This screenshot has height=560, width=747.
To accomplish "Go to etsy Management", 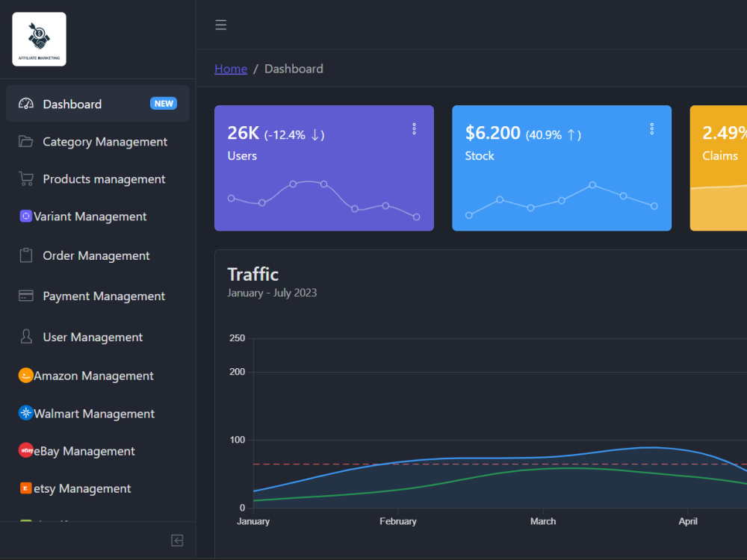I will click(98, 488).
